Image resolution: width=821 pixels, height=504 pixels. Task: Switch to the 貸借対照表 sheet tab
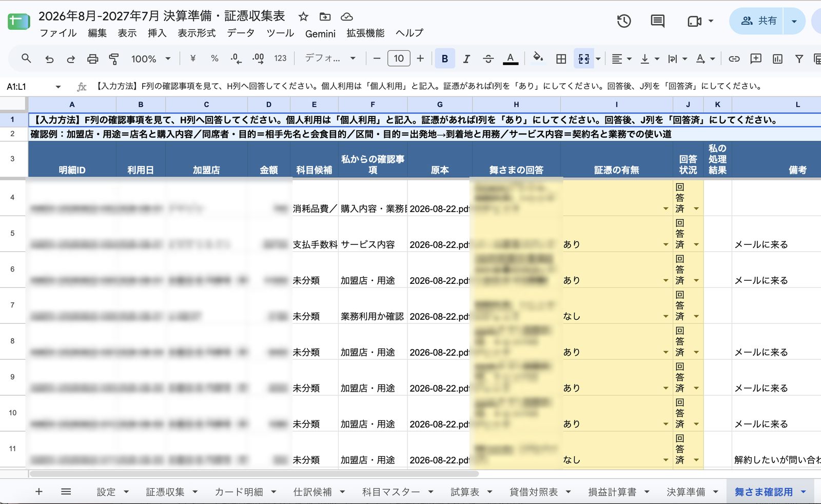coord(534,492)
